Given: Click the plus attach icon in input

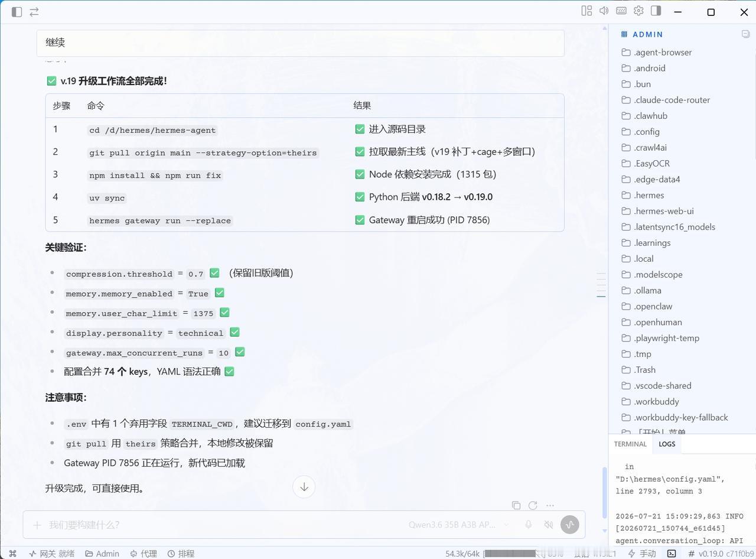Looking at the screenshot, I should click(x=37, y=525).
